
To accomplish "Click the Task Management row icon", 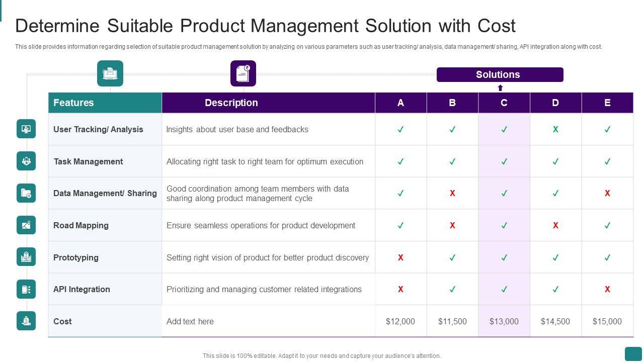I will 26,161.
